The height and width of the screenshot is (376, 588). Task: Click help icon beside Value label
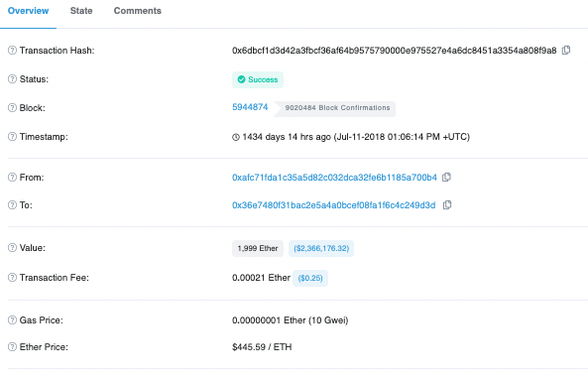coord(12,248)
